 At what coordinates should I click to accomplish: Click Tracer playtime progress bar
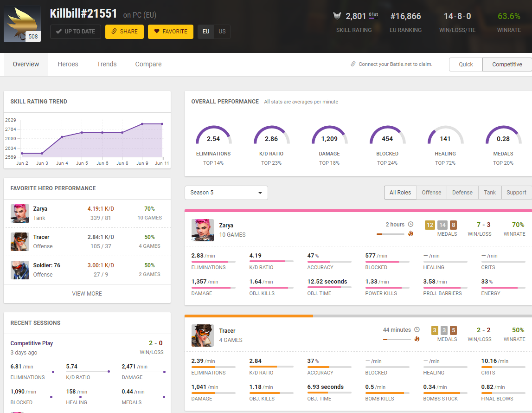click(397, 339)
